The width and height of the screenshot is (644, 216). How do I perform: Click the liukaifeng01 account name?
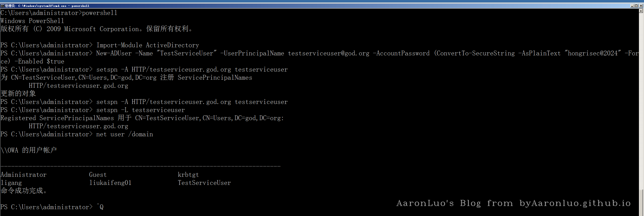click(x=110, y=183)
